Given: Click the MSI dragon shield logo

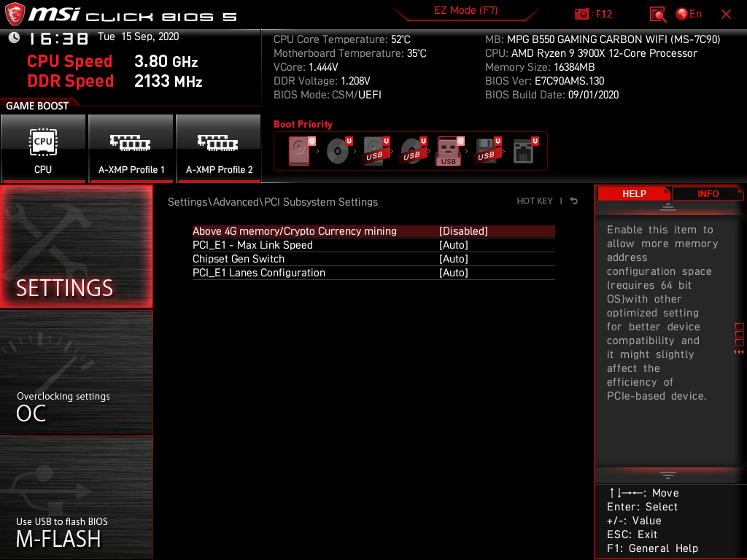Looking at the screenshot, I should pyautogui.click(x=15, y=14).
